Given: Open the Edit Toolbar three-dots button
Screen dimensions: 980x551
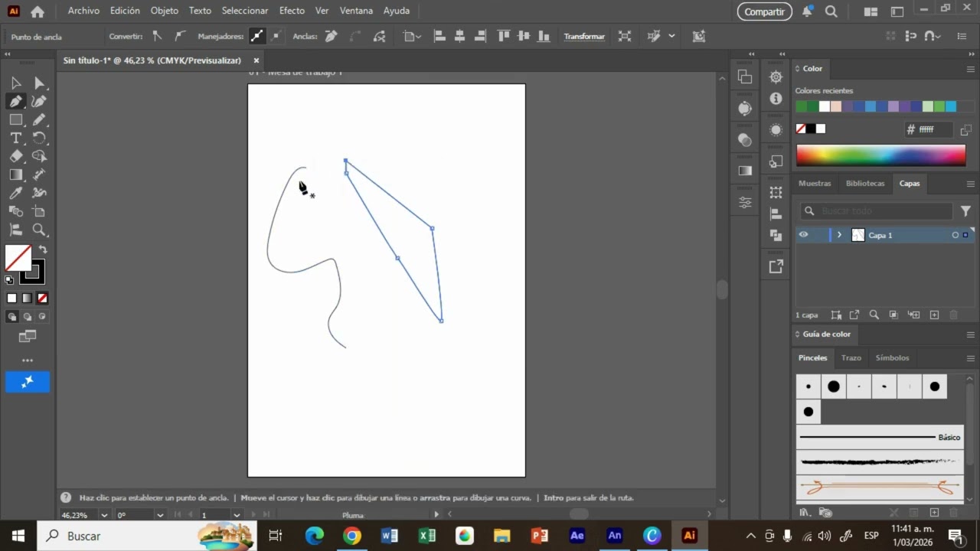Looking at the screenshot, I should [28, 360].
